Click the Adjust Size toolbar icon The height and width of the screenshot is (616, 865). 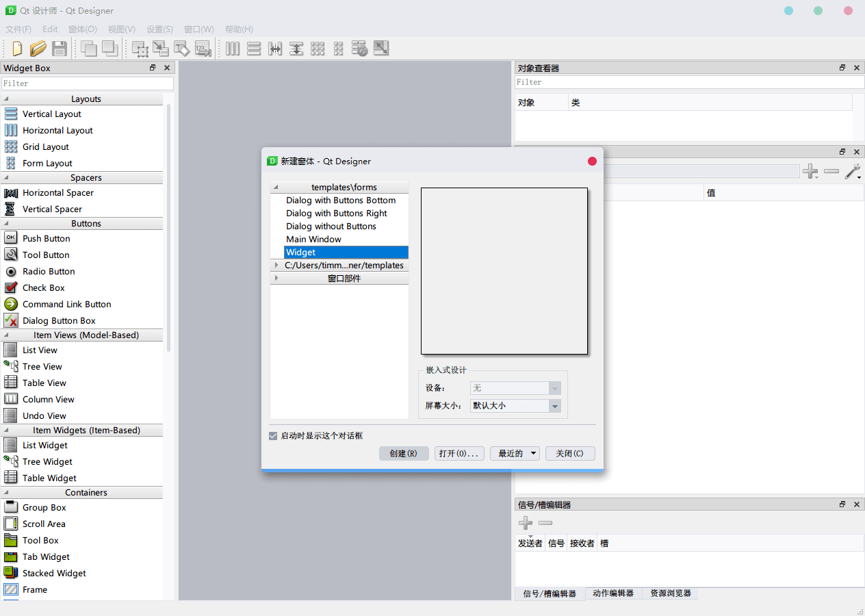(381, 49)
